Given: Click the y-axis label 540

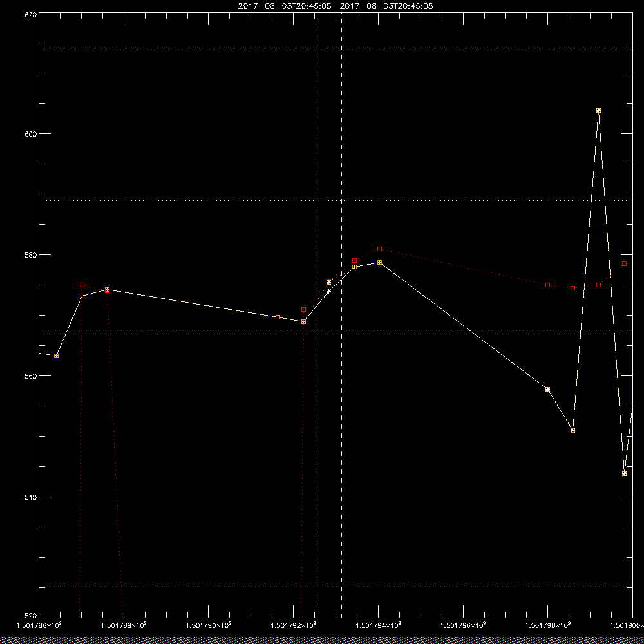Looking at the screenshot, I should [x=30, y=497].
